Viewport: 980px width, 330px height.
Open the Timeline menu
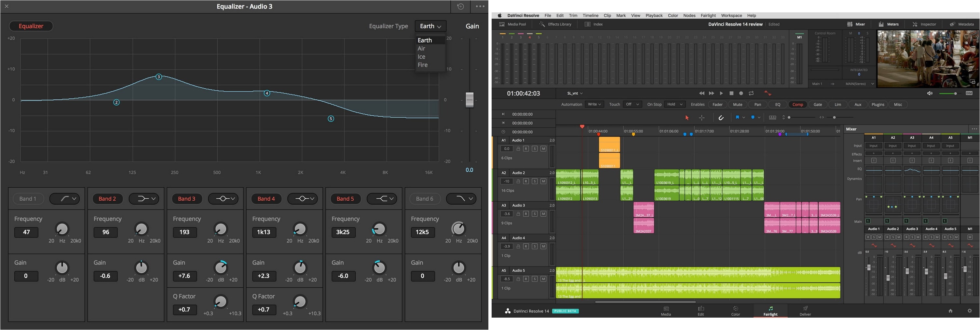click(x=591, y=16)
